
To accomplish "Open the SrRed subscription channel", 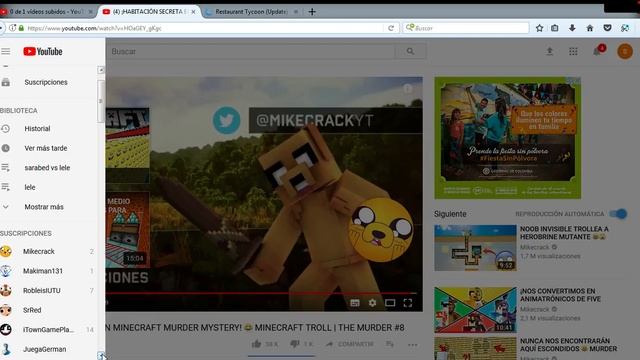I will 32,310.
